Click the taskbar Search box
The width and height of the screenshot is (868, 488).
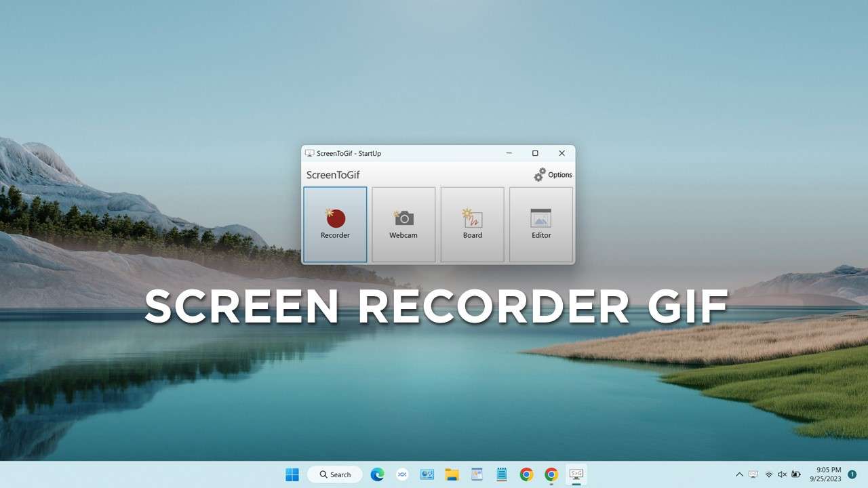[335, 474]
